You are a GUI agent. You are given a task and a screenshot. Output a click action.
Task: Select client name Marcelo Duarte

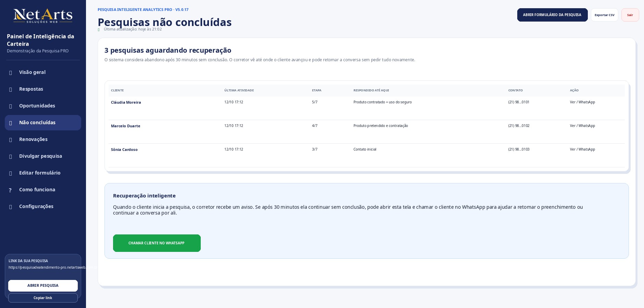(125, 126)
